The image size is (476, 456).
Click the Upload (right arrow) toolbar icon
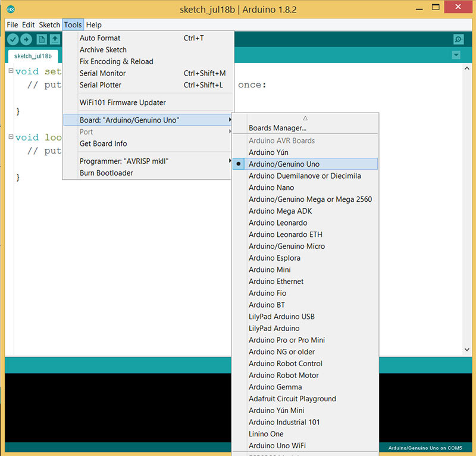(27, 38)
